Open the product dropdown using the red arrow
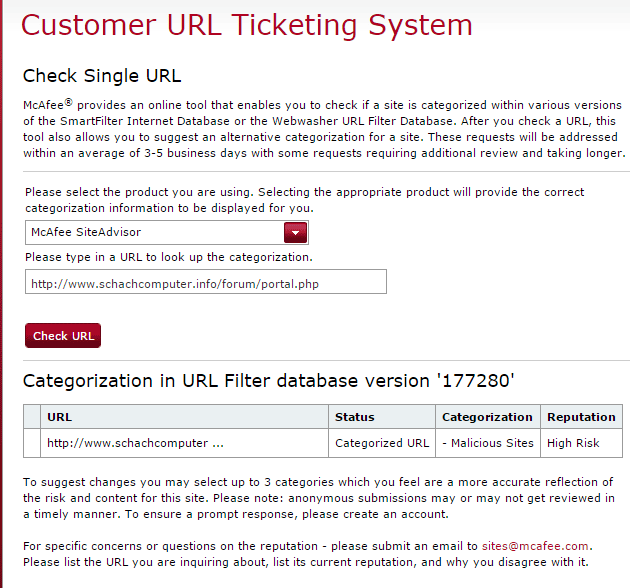 click(296, 233)
